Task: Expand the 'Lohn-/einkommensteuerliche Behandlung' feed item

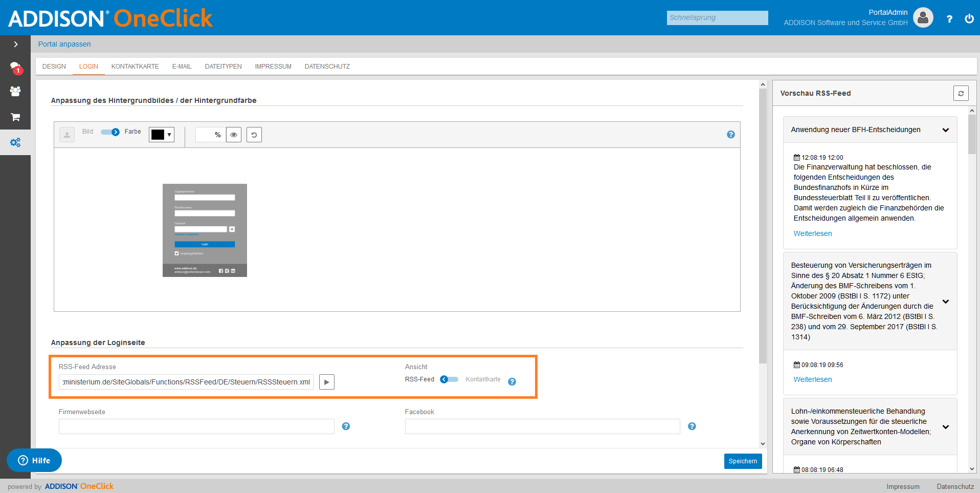Action: click(946, 427)
